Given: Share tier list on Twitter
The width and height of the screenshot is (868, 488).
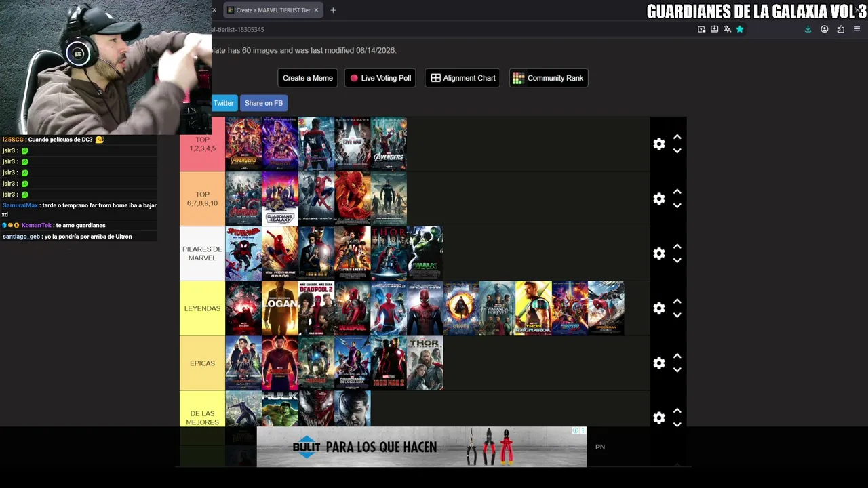Looking at the screenshot, I should point(224,103).
